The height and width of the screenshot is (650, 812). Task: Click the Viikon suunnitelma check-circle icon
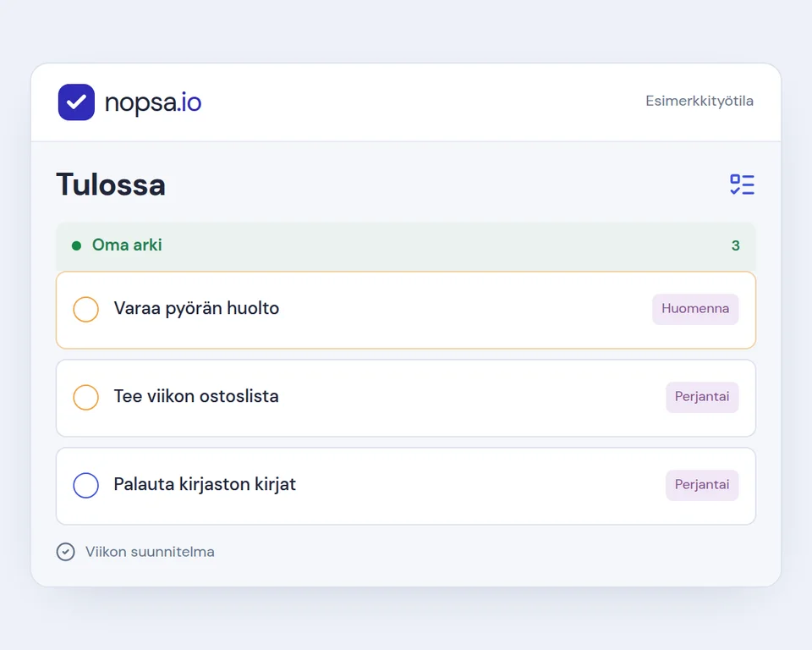[x=66, y=552]
